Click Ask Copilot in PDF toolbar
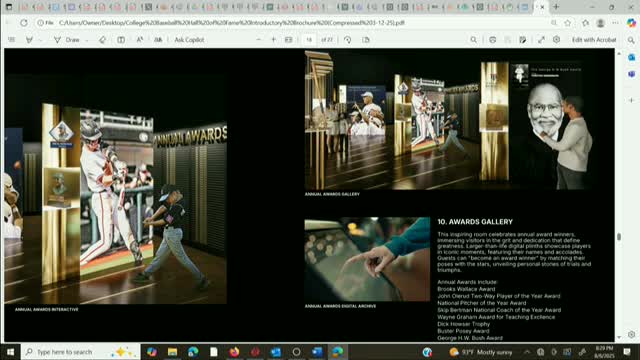Viewport: 640px width, 360px height. (x=189, y=40)
